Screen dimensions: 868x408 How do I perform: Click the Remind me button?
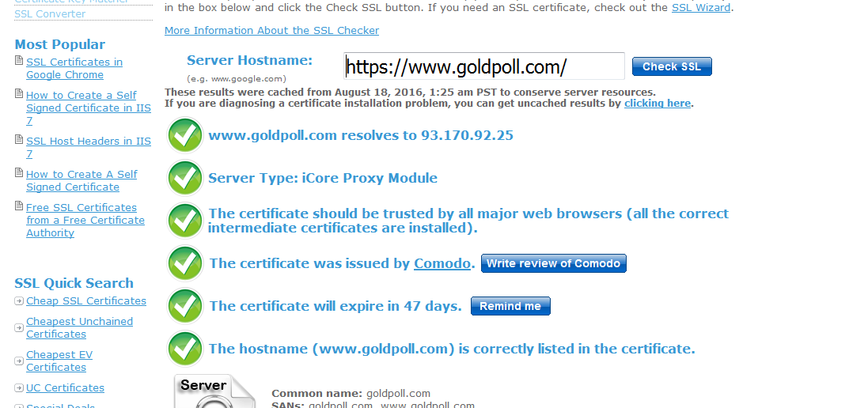pos(510,306)
